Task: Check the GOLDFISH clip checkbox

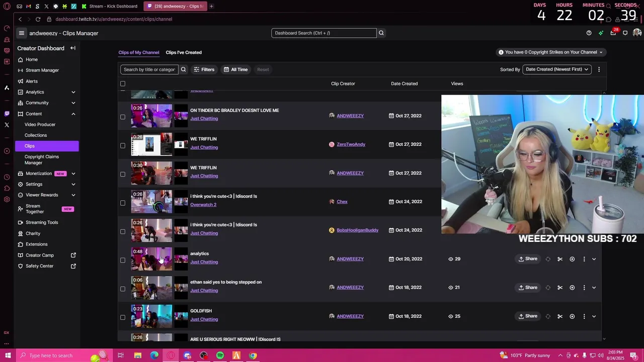Action: point(123,317)
